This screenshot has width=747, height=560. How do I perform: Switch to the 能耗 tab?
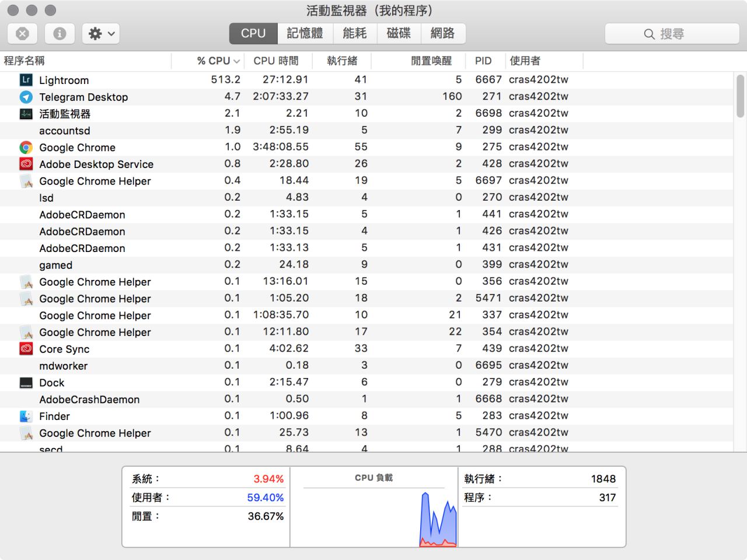click(355, 34)
